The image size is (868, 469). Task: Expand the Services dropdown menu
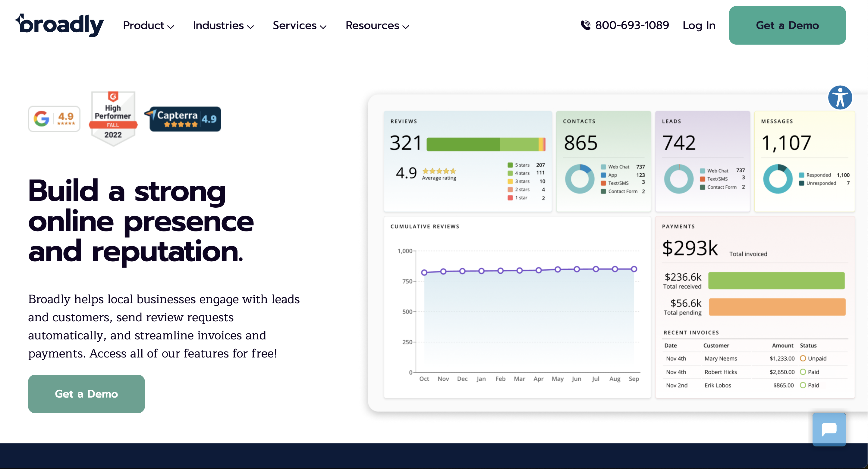click(300, 25)
